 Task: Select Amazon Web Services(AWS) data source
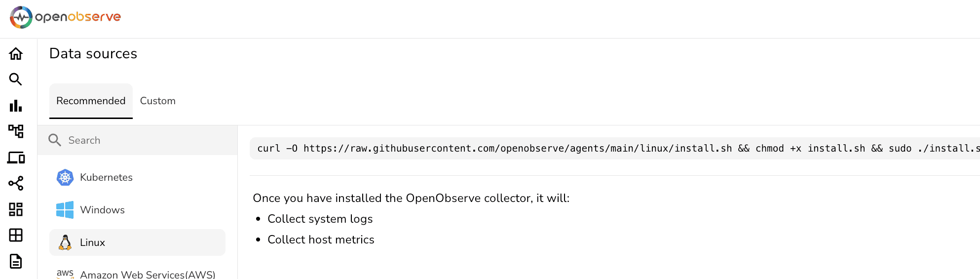[147, 274]
